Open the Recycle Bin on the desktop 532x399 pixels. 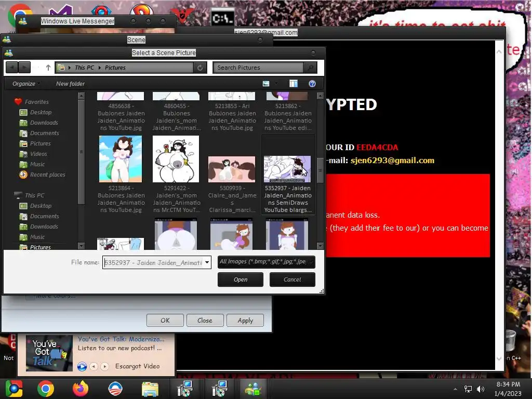[511, 341]
